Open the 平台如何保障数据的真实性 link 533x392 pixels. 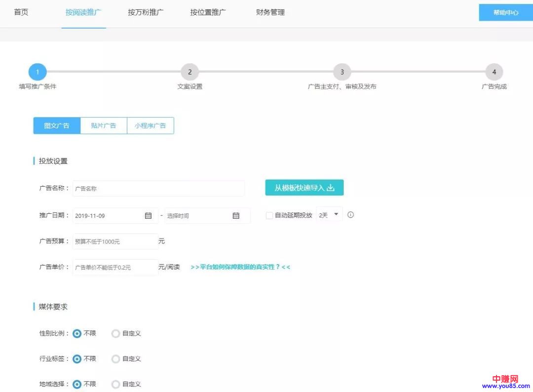pos(240,267)
